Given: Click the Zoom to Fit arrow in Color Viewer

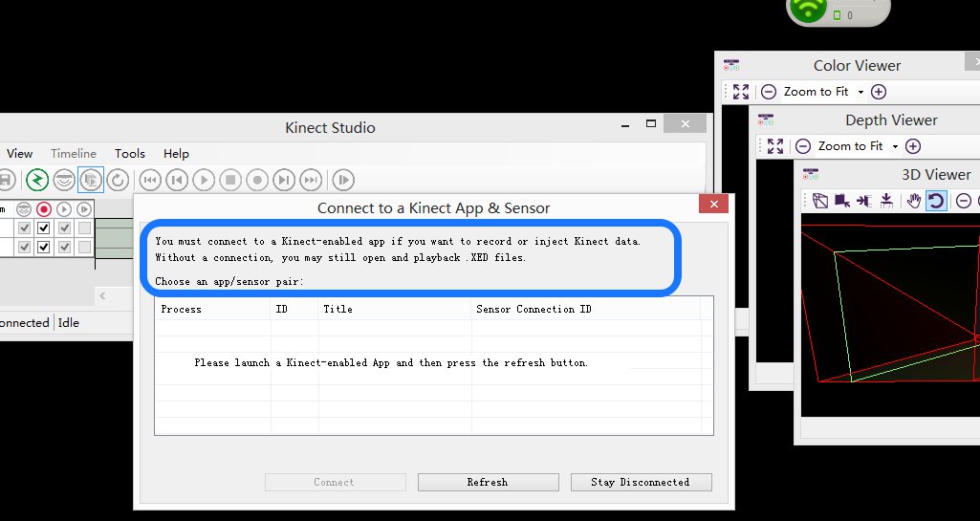Looking at the screenshot, I should tap(860, 93).
